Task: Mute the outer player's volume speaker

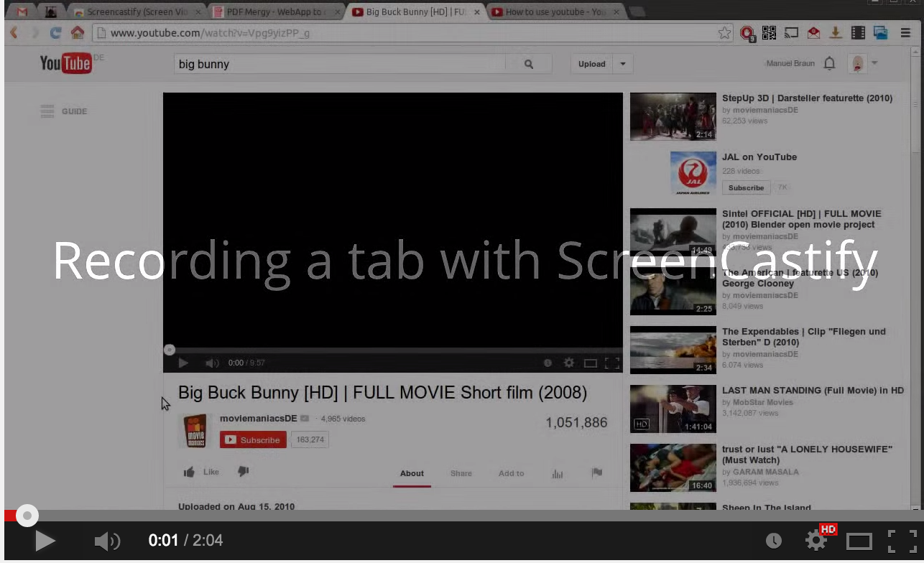Action: [107, 541]
